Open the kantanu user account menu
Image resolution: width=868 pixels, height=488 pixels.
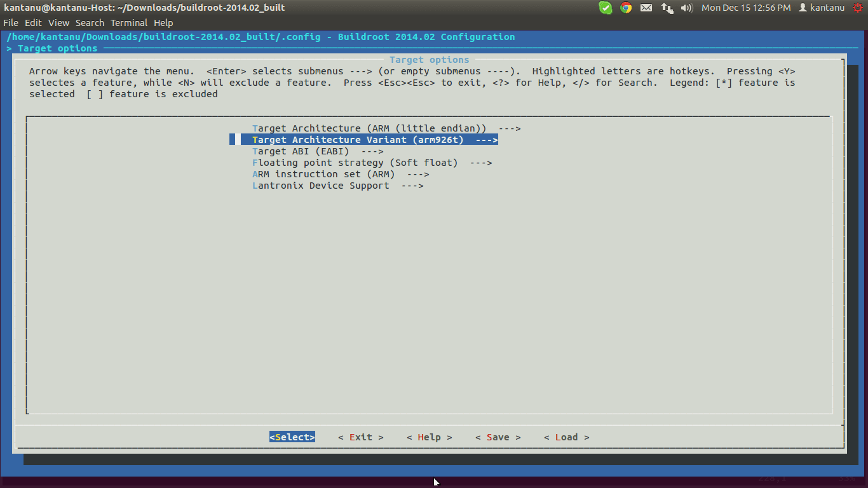click(822, 8)
